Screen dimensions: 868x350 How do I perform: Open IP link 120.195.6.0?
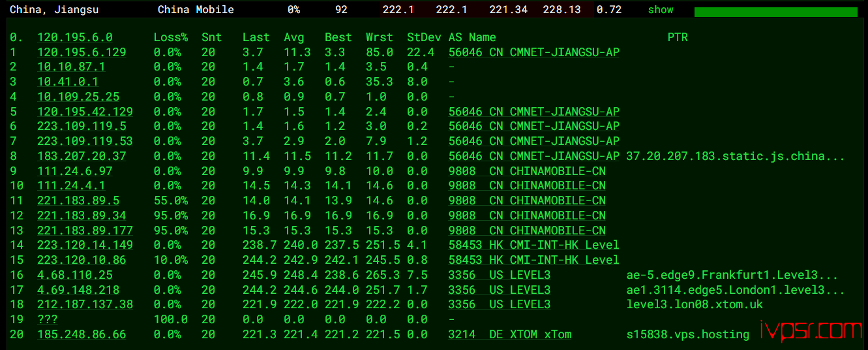point(75,37)
